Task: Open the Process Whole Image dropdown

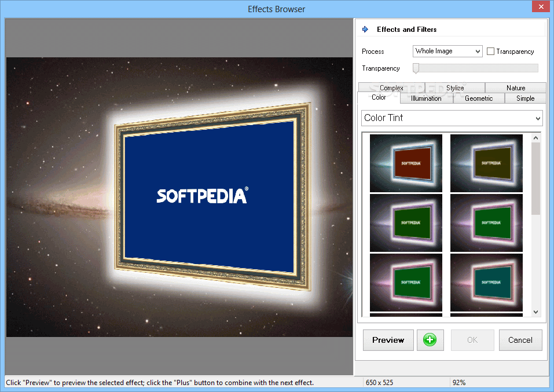Action: (x=447, y=52)
